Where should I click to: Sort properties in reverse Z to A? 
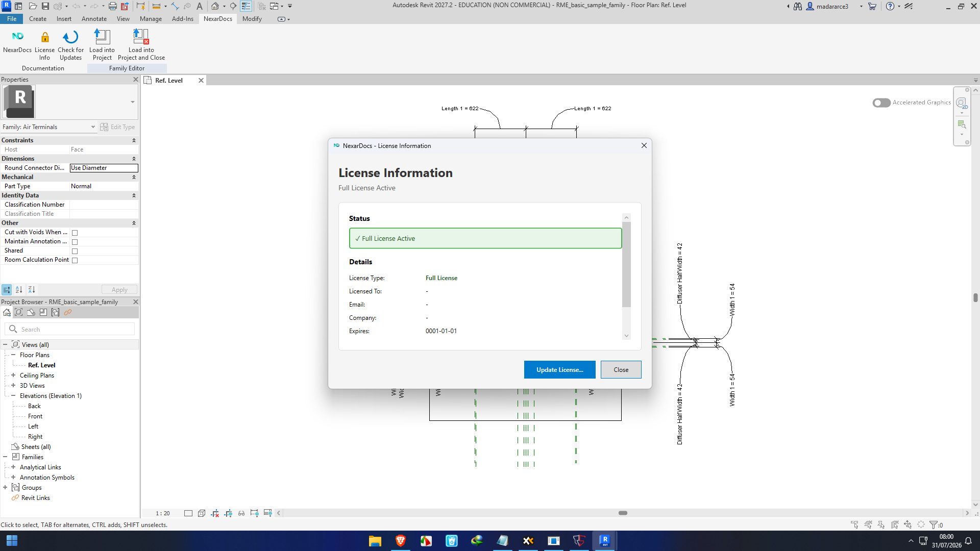32,290
